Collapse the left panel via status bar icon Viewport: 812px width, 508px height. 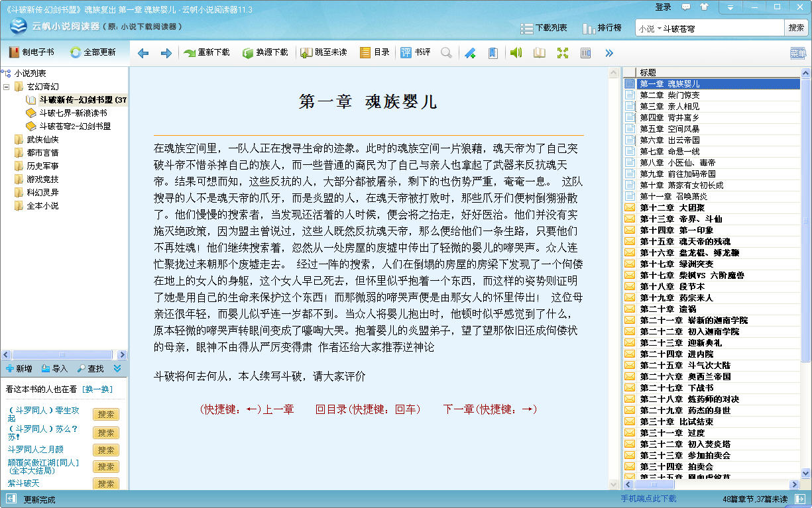pyautogui.click(x=11, y=499)
